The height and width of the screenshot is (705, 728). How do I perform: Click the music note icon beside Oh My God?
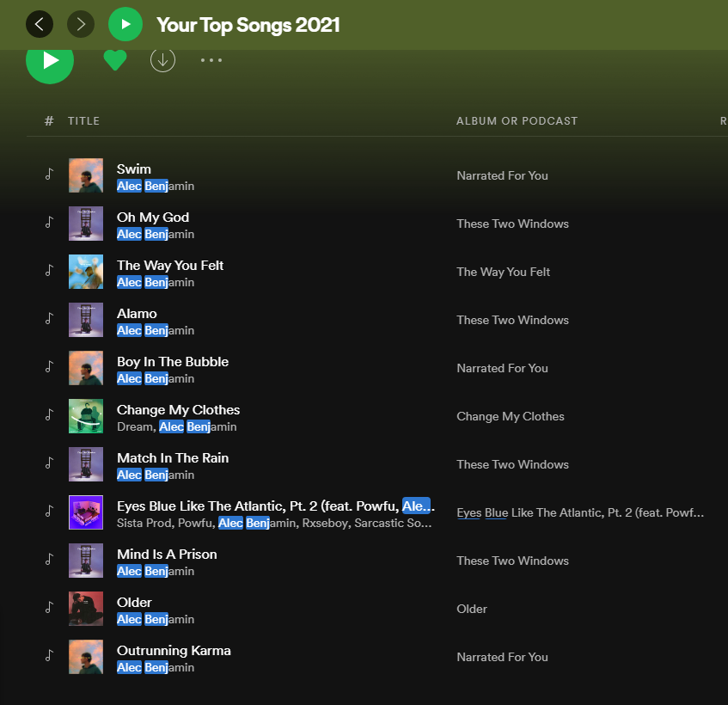pos(49,223)
